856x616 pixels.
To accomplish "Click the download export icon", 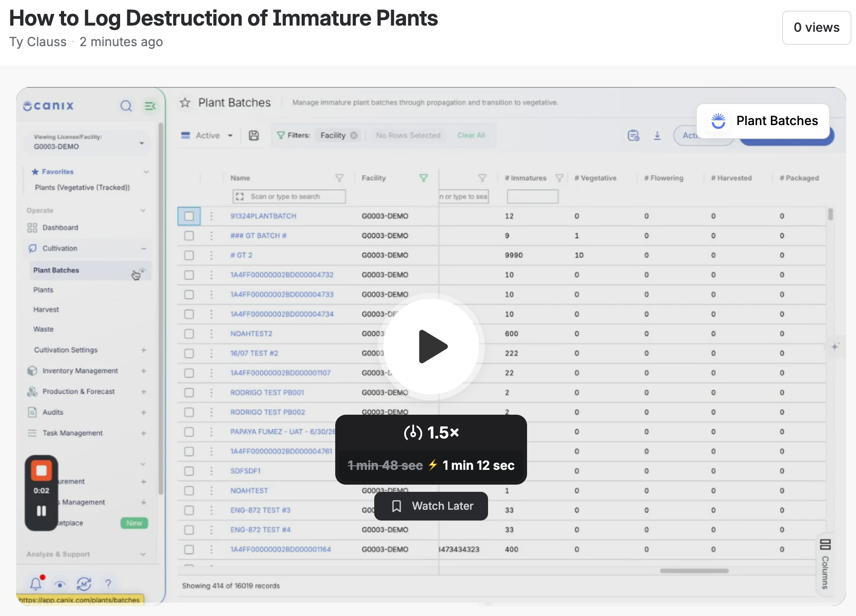I will 657,135.
